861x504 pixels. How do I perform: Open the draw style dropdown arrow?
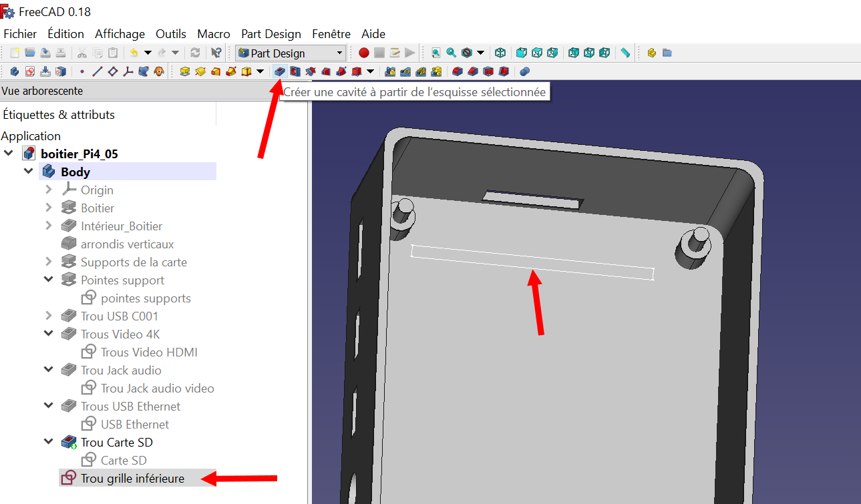tap(480, 53)
